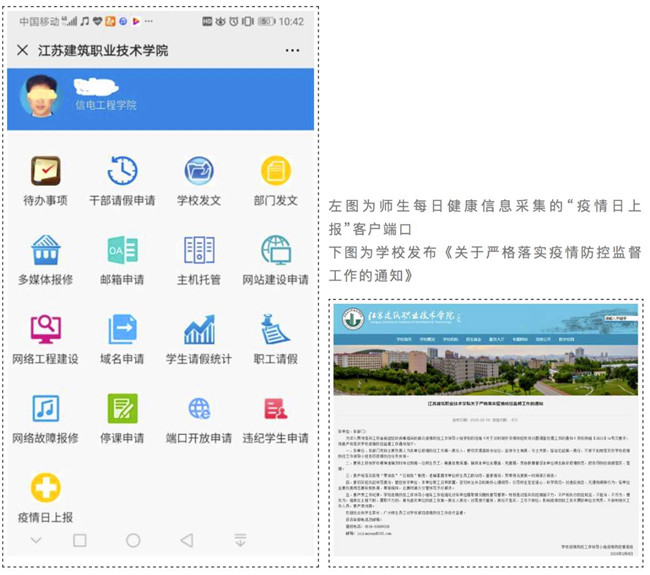Open 职工请假 pushpin note icon
650x575 pixels.
coord(276,329)
